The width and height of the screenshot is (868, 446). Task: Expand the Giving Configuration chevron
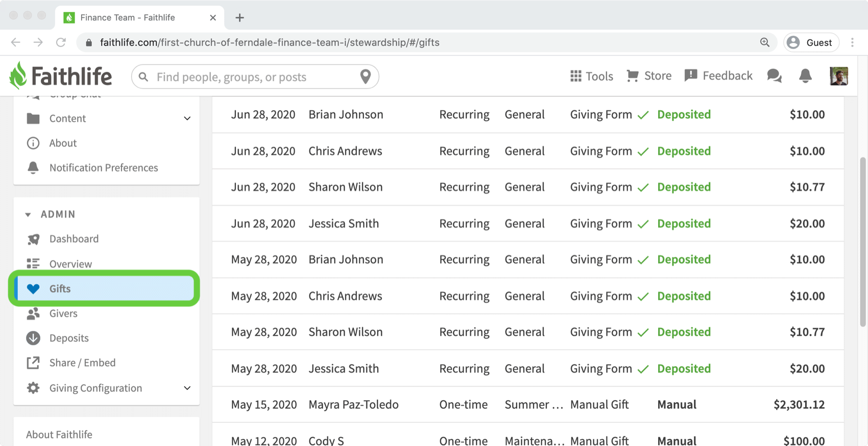pyautogui.click(x=187, y=388)
